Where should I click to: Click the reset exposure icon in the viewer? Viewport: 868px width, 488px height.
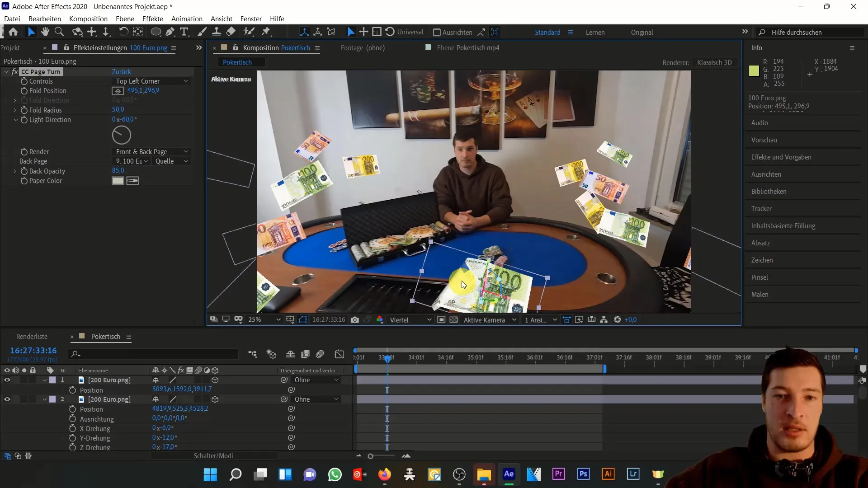(618, 319)
